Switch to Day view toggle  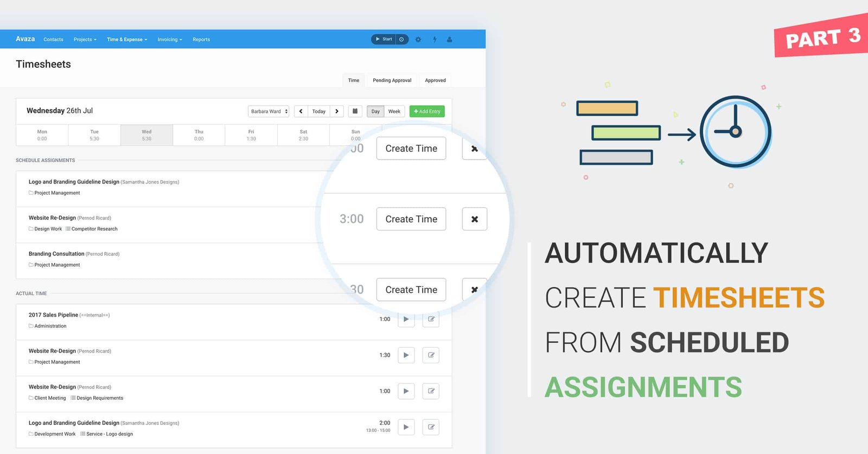coord(375,111)
